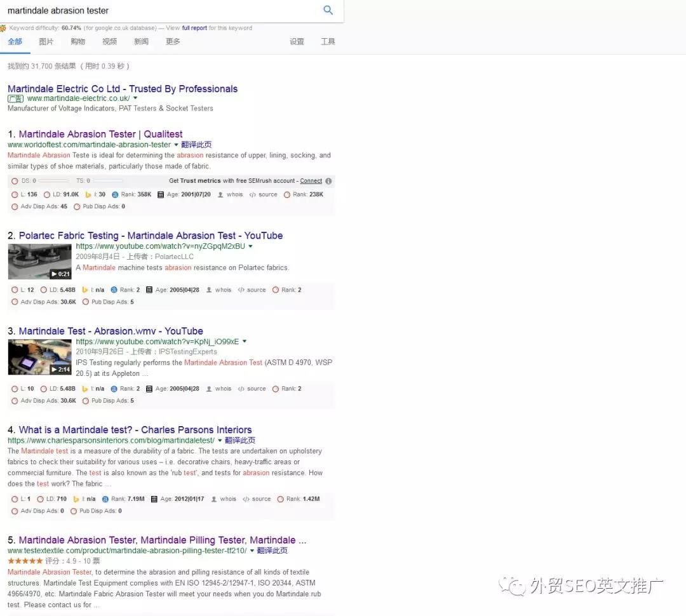Click the Abrasion.wmv video thumbnail showing 2:14
Image resolution: width=686 pixels, height=616 pixels.
pyautogui.click(x=40, y=357)
